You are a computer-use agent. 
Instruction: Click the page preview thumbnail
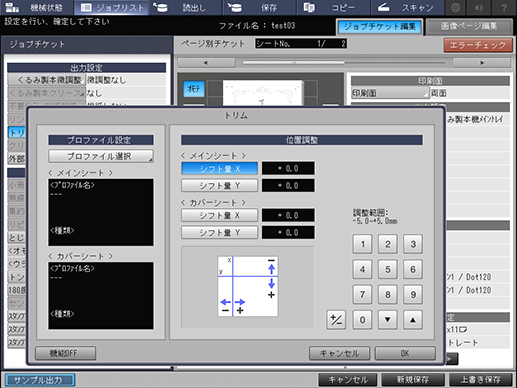click(x=263, y=93)
